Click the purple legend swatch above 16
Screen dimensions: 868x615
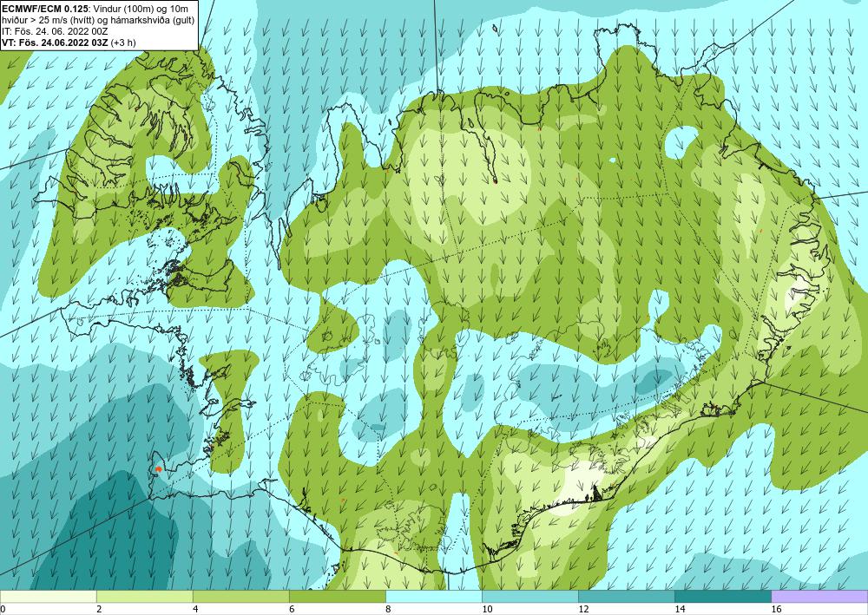click(819, 596)
